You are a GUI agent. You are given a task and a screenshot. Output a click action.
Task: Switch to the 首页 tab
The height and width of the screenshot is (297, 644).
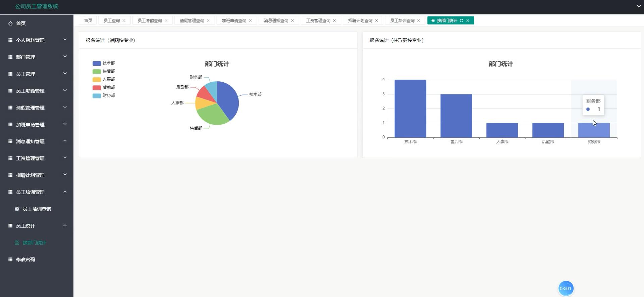88,20
